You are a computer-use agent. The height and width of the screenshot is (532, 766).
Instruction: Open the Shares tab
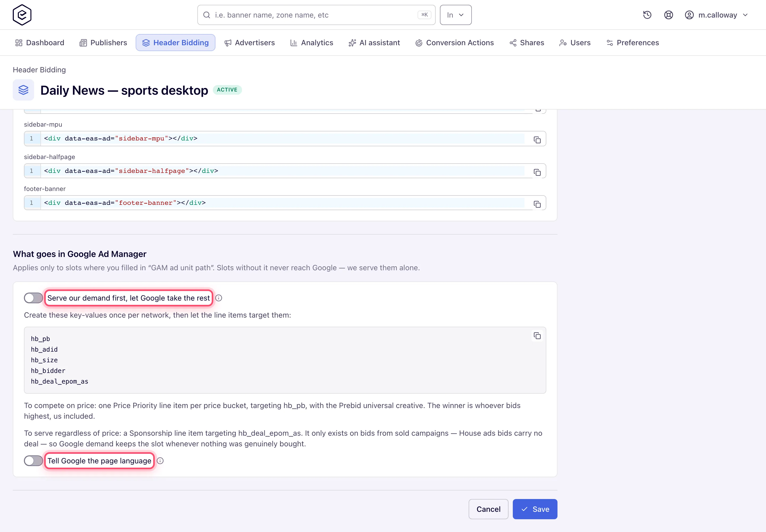pos(527,43)
